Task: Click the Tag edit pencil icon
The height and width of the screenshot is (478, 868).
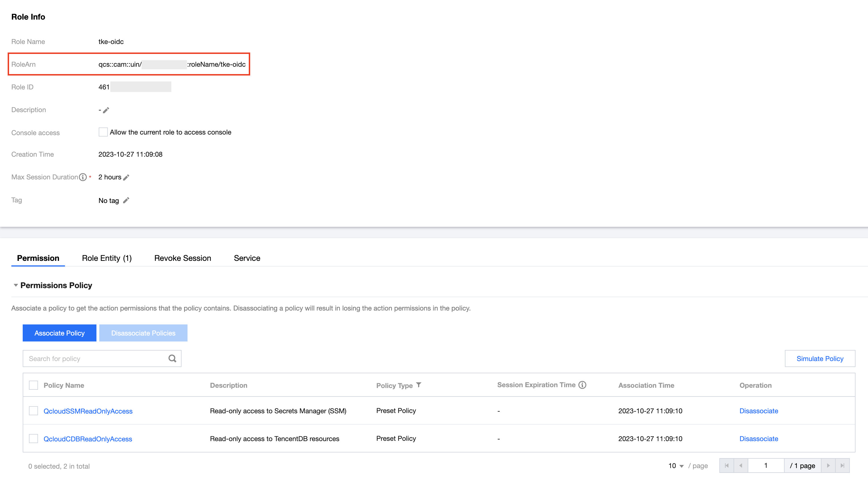Action: coord(126,201)
